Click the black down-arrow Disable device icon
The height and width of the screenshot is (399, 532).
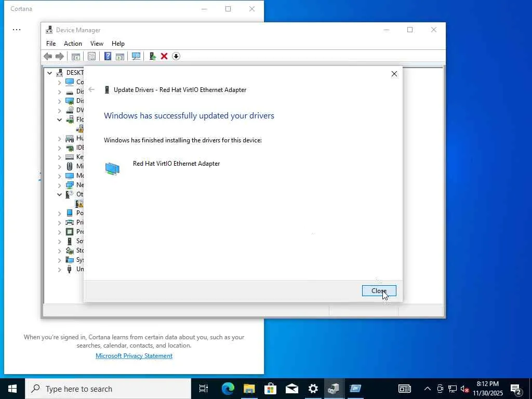click(x=176, y=56)
